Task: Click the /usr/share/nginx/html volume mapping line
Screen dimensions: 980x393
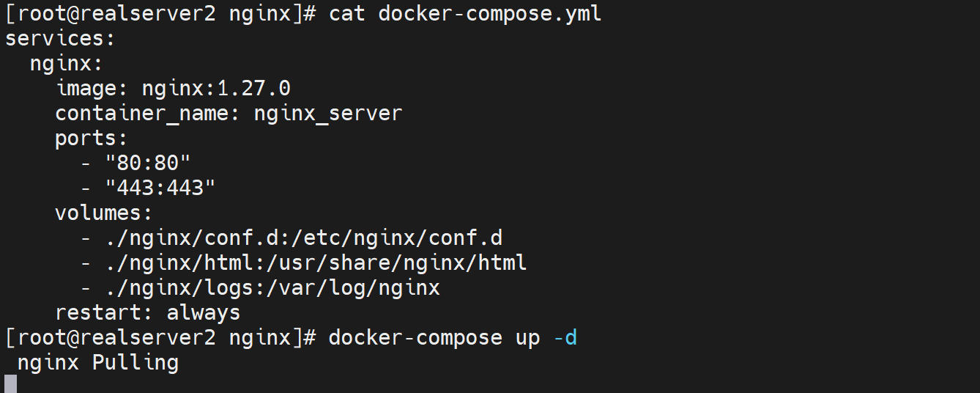Action: tap(303, 262)
